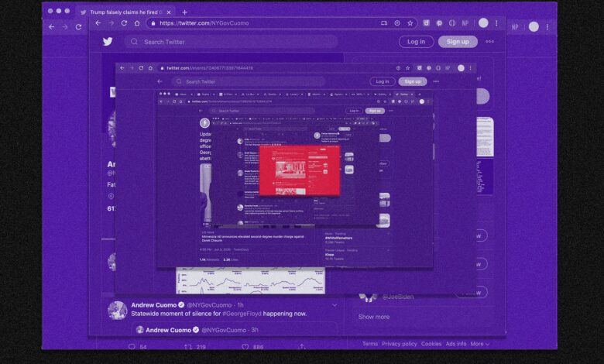Open the Cookies footer link
The width and height of the screenshot is (604, 364).
point(431,344)
